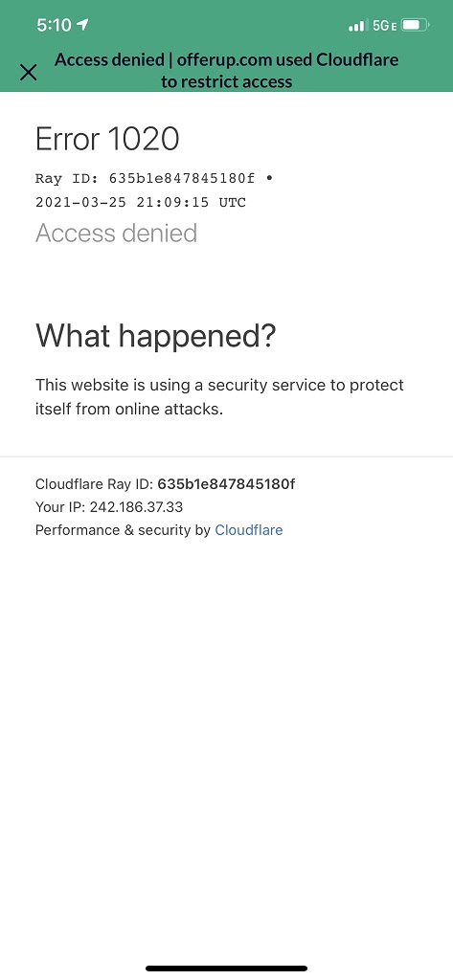Tap the battery indicator icon
Image resolution: width=453 pixels, height=980 pixels.
[415, 26]
